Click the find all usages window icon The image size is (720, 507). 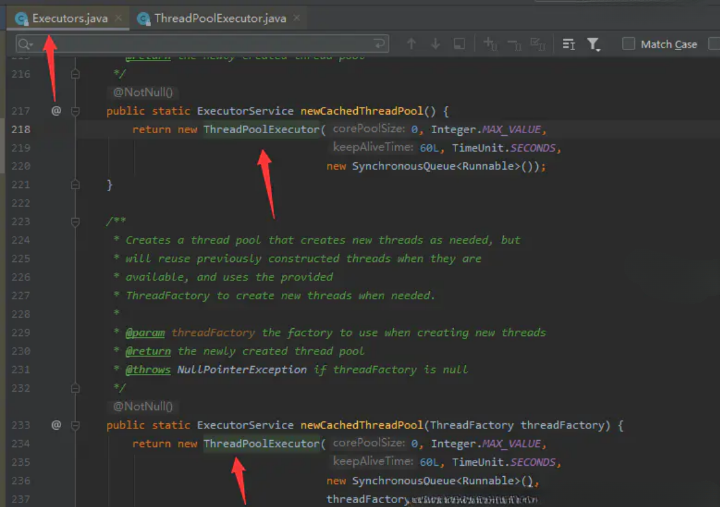(459, 44)
